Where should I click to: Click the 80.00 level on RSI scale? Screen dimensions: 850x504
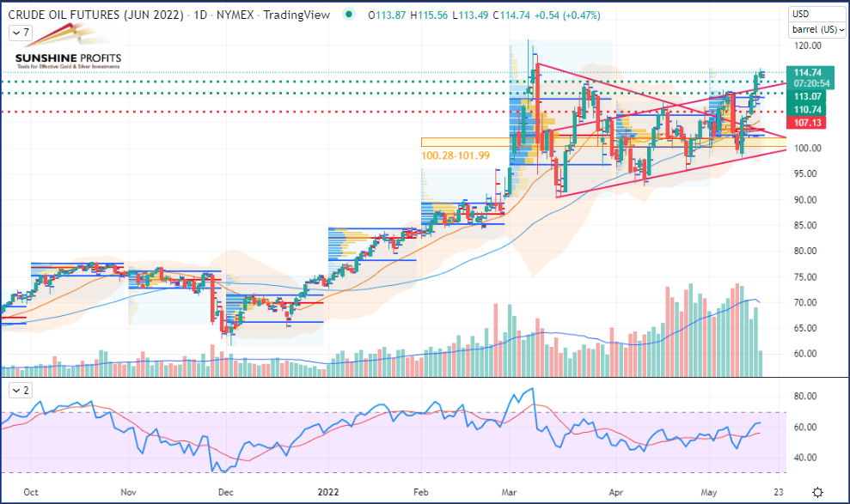(x=804, y=397)
